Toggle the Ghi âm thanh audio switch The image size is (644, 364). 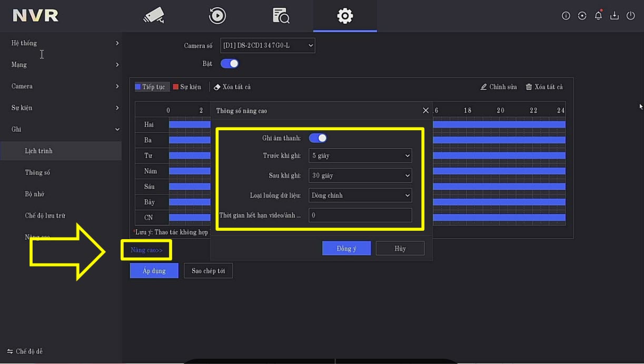pos(318,138)
